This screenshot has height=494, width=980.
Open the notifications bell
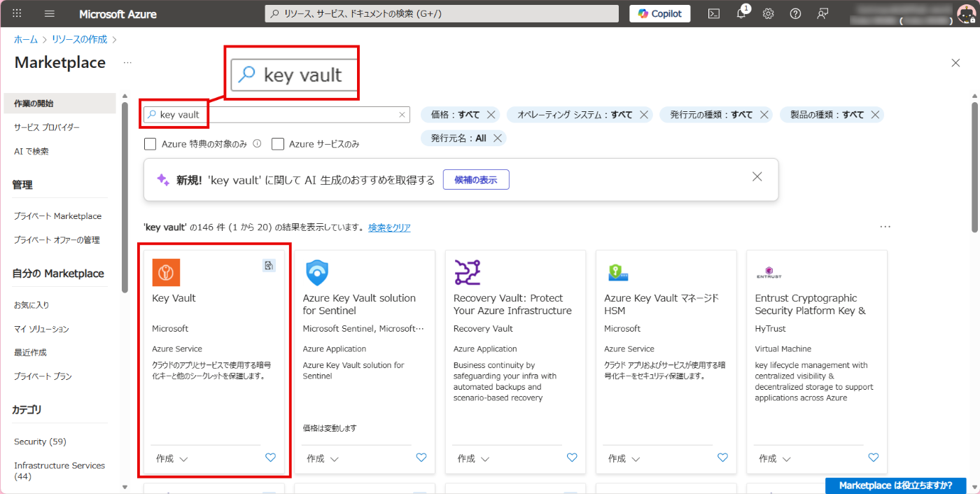[x=741, y=13]
